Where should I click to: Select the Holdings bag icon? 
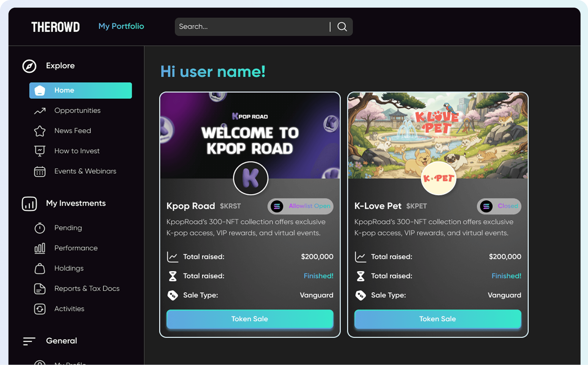[39, 268]
